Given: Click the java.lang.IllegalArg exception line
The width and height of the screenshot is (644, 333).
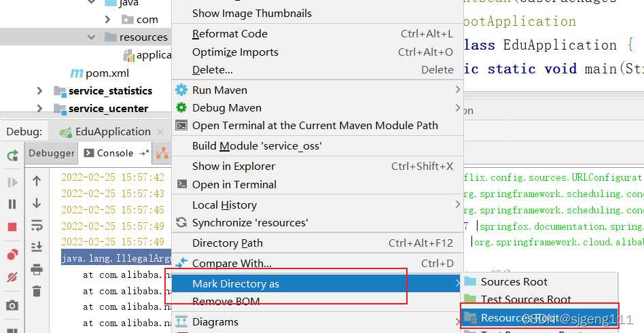Looking at the screenshot, I should 116,258.
